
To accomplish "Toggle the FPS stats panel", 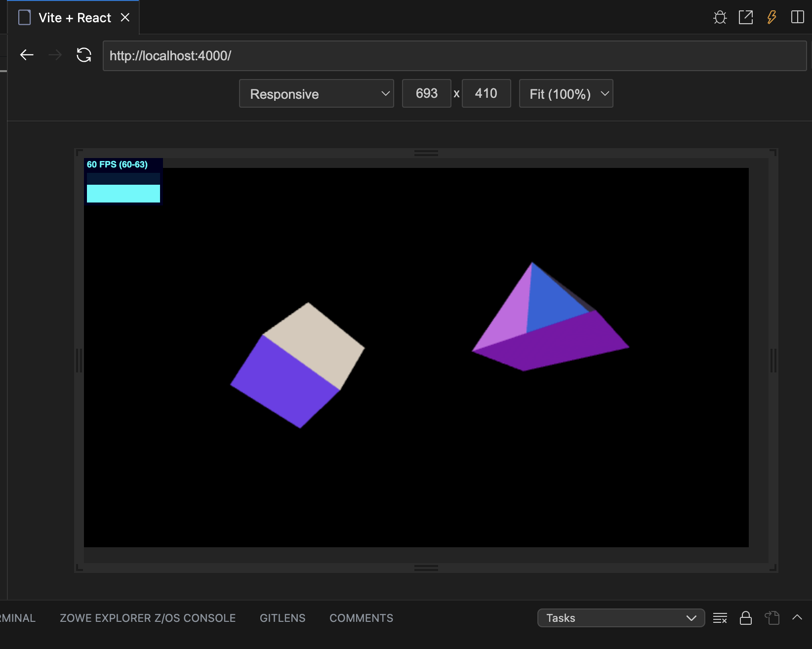I will [x=123, y=181].
